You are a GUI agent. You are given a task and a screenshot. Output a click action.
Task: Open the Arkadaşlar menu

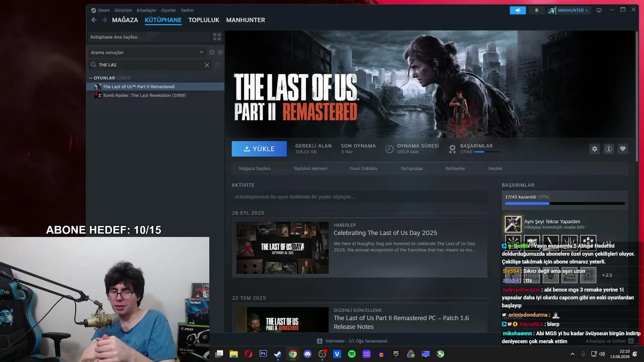tap(146, 10)
